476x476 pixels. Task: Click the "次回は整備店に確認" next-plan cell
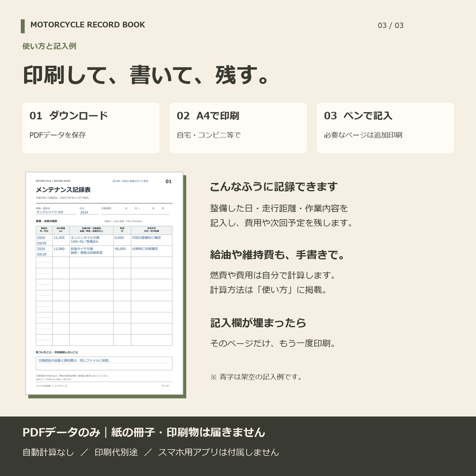[x=146, y=238]
